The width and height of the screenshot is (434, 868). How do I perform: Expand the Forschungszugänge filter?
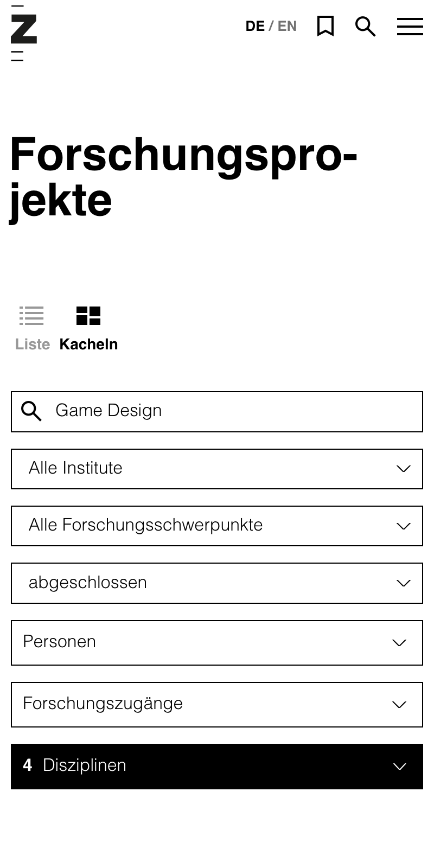tap(217, 705)
